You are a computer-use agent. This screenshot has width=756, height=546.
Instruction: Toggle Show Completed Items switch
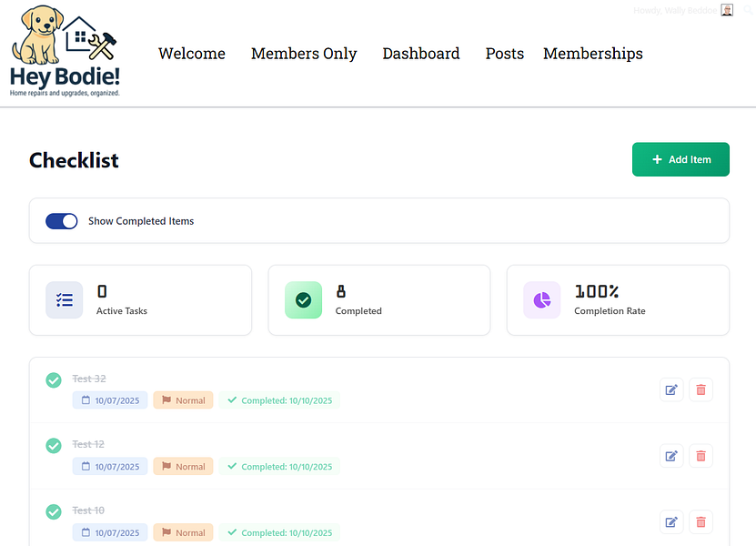point(62,221)
